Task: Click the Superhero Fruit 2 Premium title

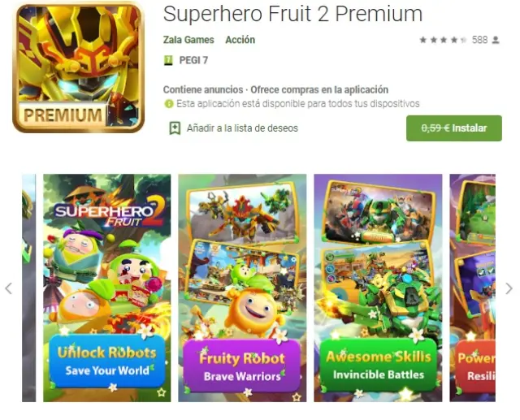Action: click(x=292, y=14)
